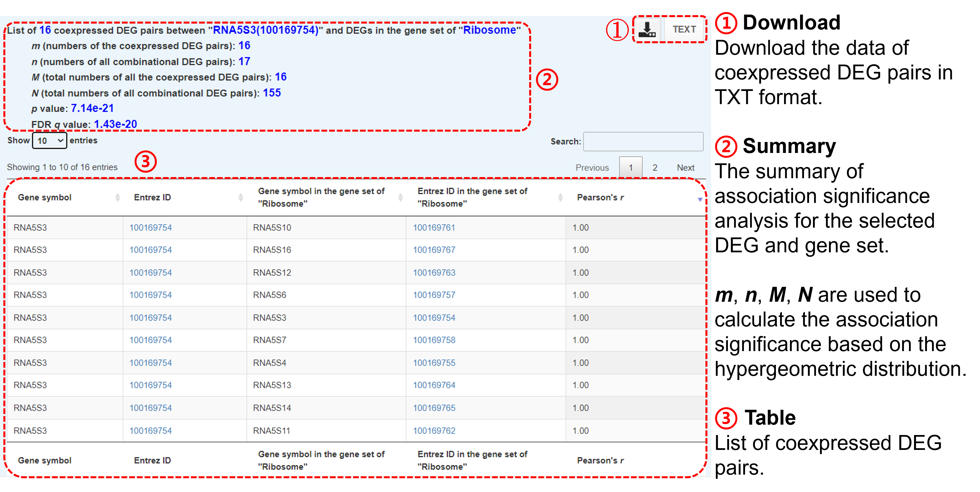The width and height of the screenshot is (980, 492).
Task: Click the TEXT export button
Action: 684,29
